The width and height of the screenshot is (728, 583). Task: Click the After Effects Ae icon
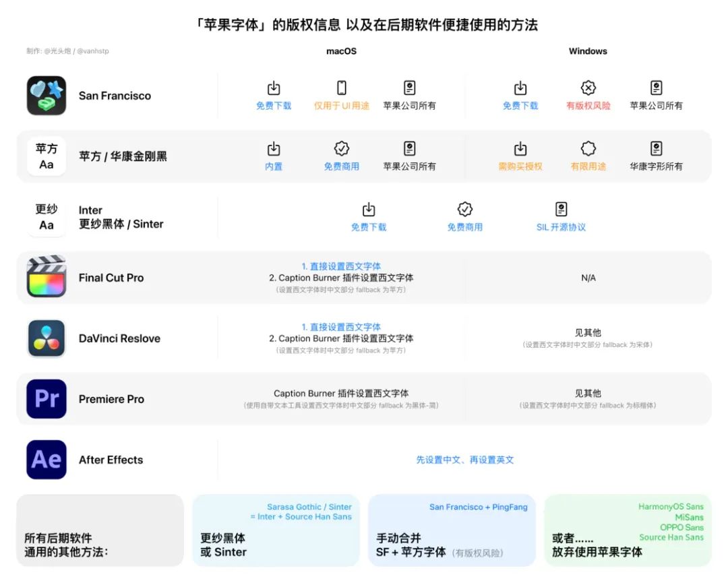pyautogui.click(x=47, y=460)
